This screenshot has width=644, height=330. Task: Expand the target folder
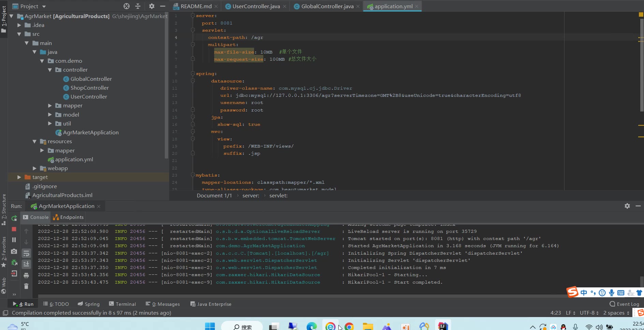[19, 177]
